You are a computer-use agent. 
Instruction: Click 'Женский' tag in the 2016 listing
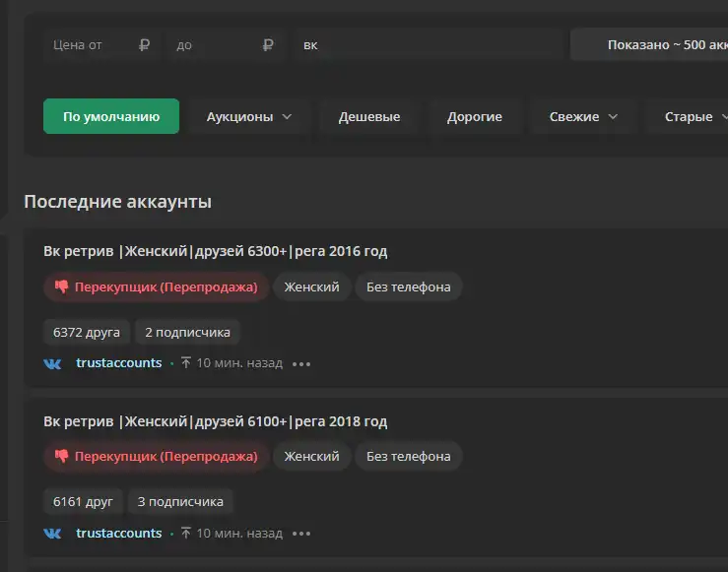coord(311,286)
